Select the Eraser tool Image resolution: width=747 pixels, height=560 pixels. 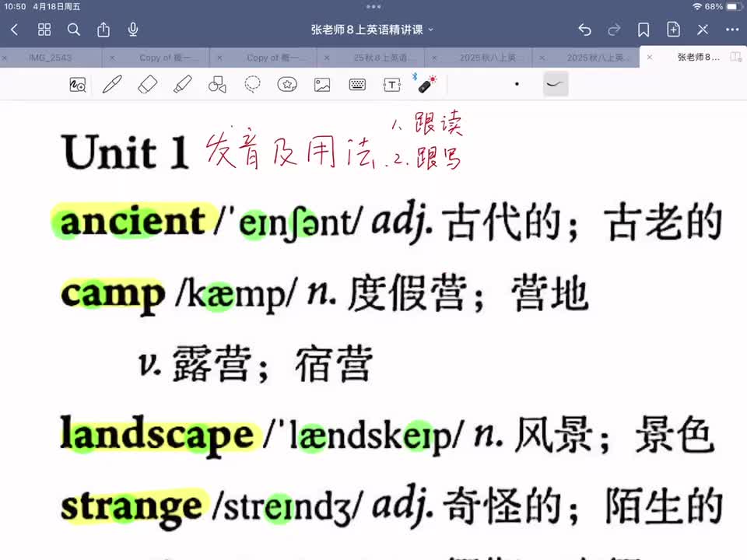click(x=147, y=84)
